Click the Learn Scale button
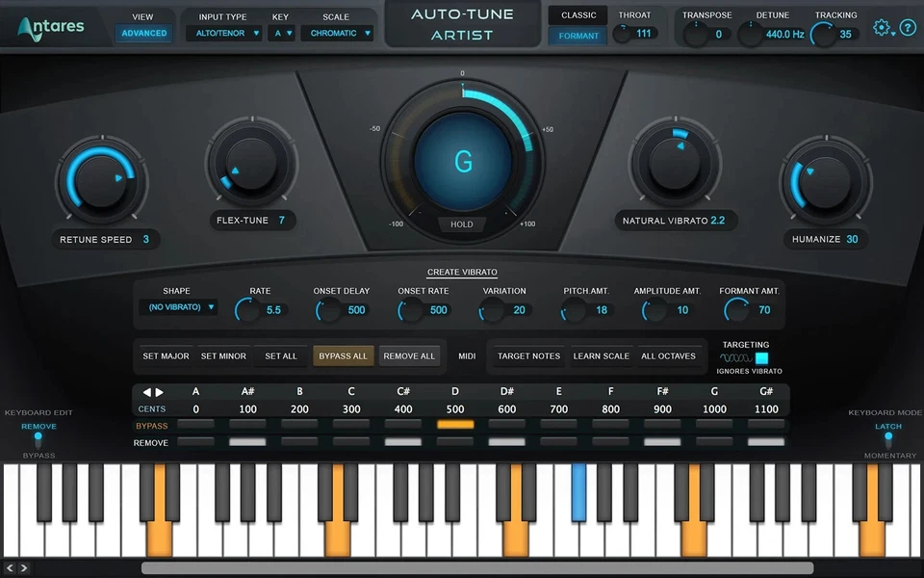Viewport: 924px width, 578px height. click(601, 355)
